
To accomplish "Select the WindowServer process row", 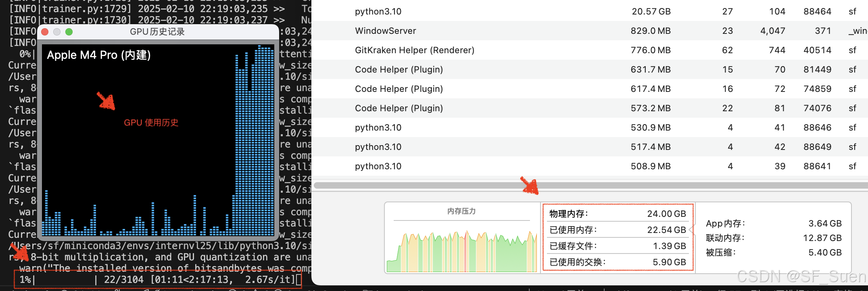I will [x=590, y=31].
